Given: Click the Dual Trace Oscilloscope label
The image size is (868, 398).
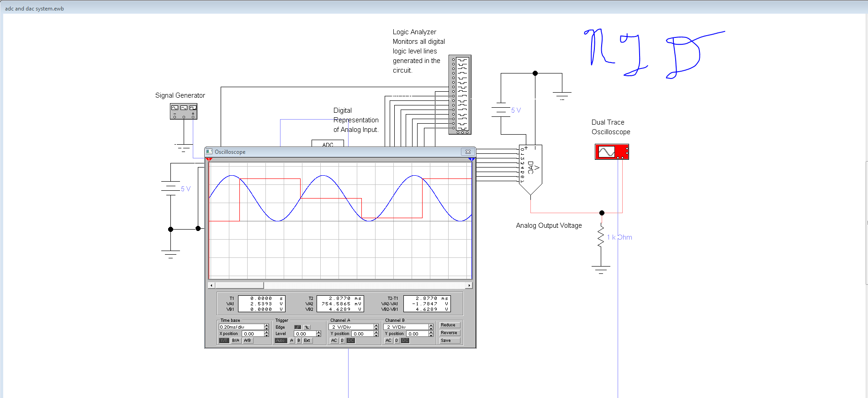Looking at the screenshot, I should (x=611, y=127).
